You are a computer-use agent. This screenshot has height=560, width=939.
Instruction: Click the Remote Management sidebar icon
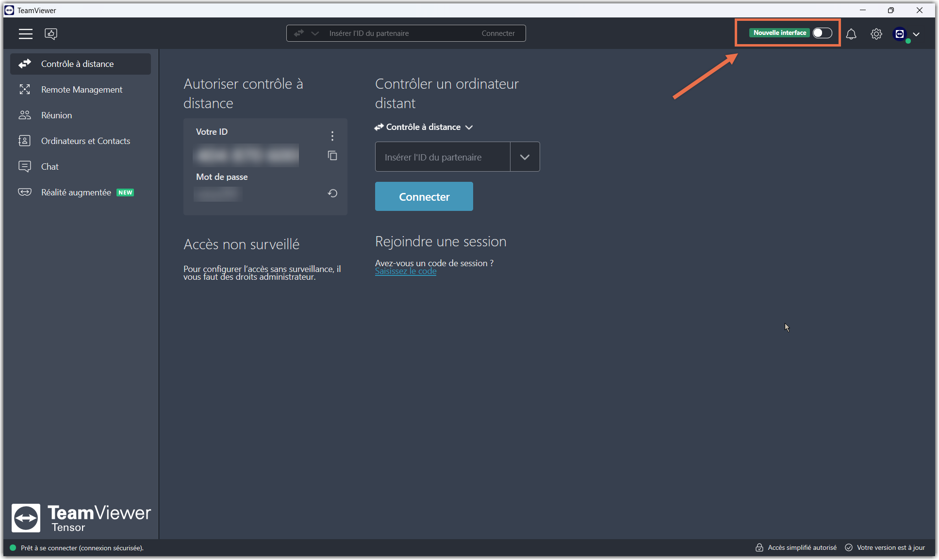25,90
